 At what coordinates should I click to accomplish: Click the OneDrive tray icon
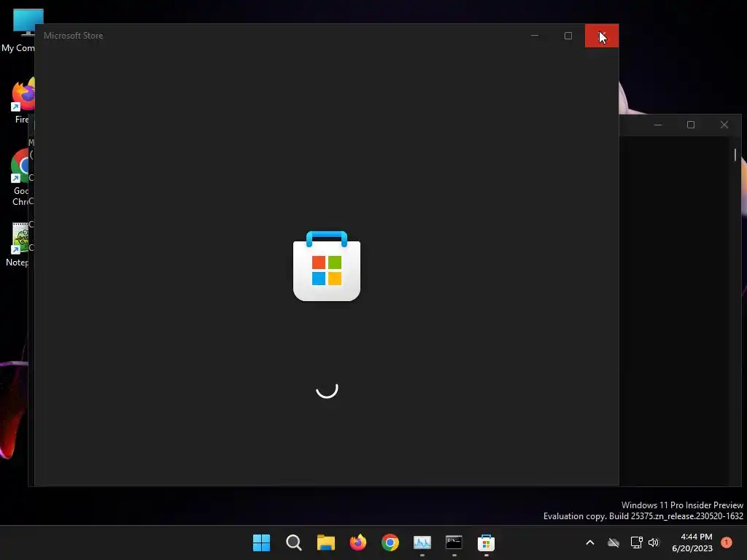coord(614,542)
